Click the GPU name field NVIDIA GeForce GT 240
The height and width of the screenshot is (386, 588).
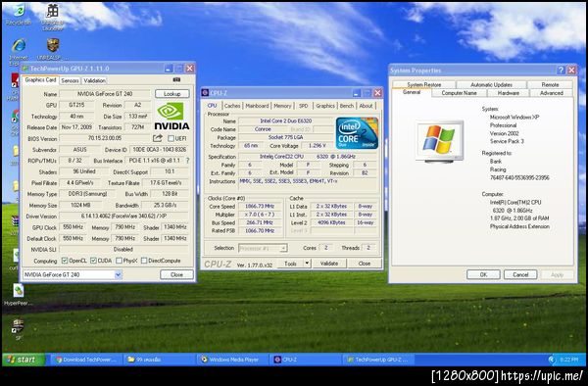click(106, 94)
